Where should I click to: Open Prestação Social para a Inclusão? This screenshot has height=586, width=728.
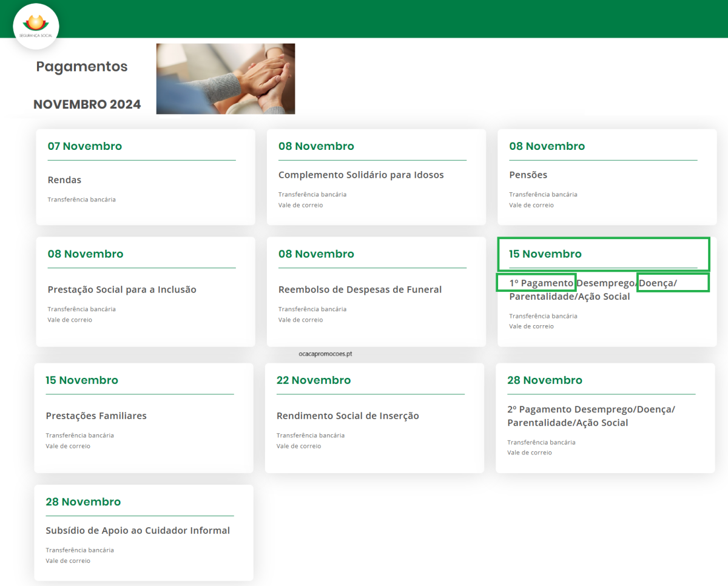(x=122, y=290)
